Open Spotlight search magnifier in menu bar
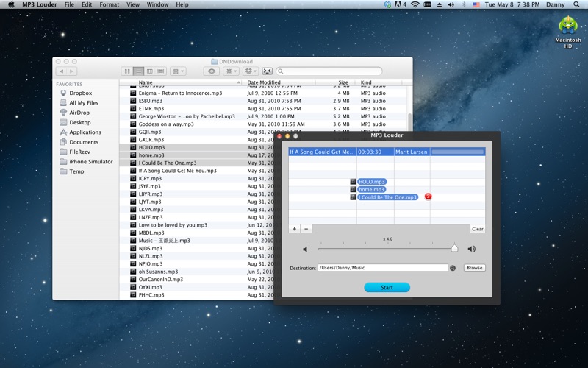This screenshot has height=368, width=588. [x=576, y=4]
